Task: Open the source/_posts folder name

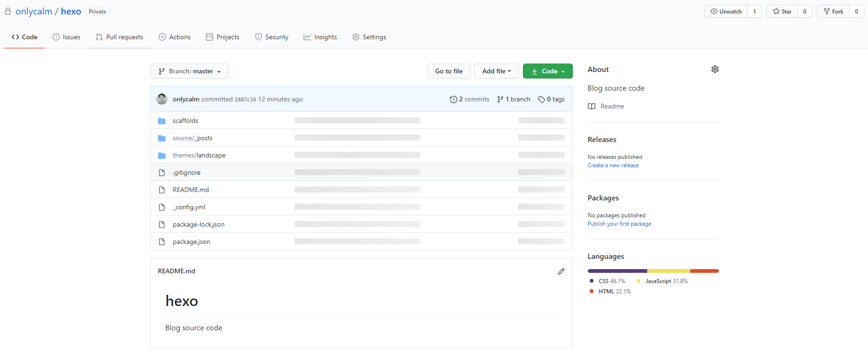Action: 193,138
